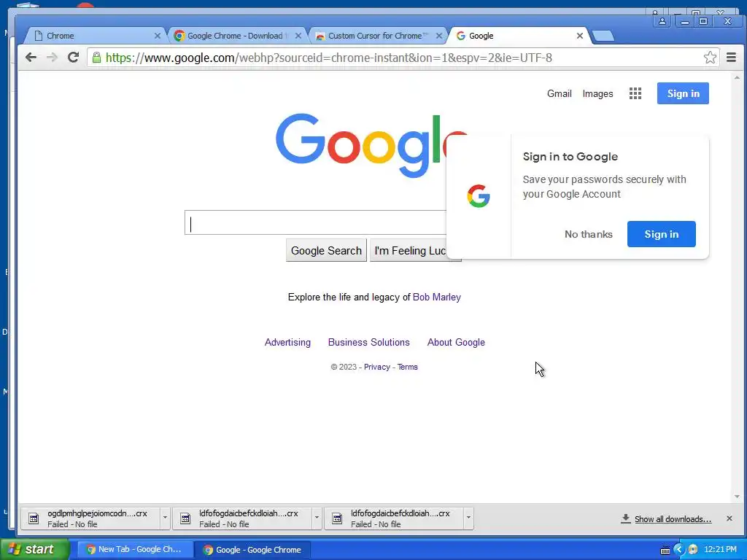Click the keyboard icon in system tray

pos(665,551)
